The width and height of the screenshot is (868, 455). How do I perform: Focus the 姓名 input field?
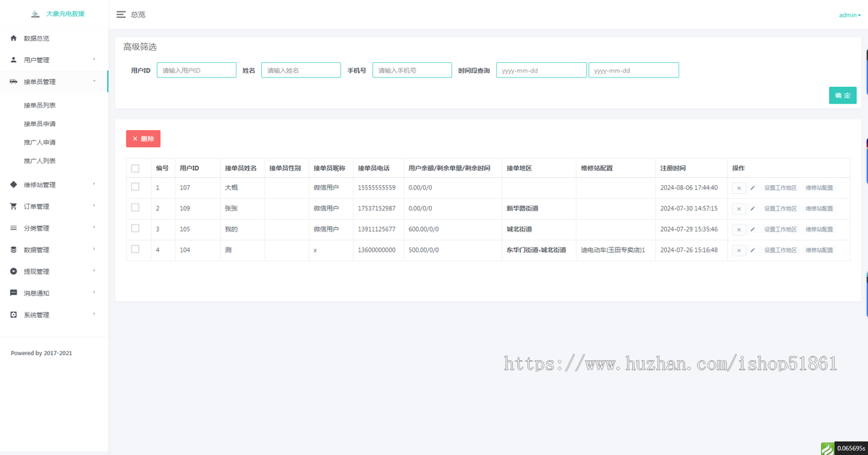pos(301,70)
